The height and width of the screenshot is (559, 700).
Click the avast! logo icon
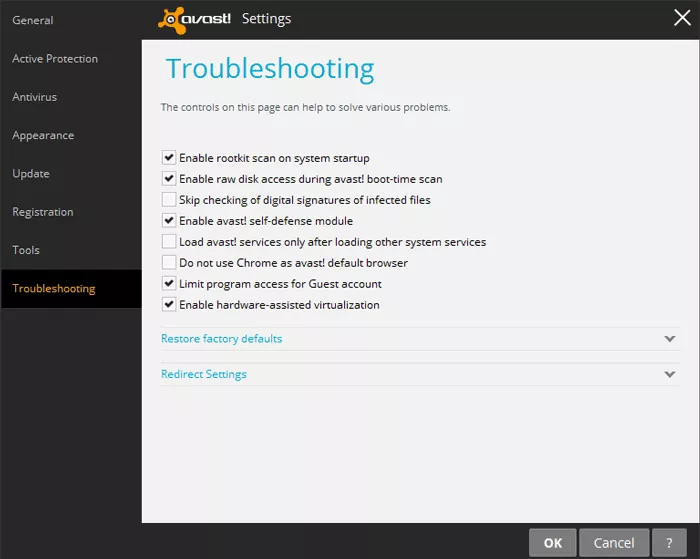click(x=172, y=20)
